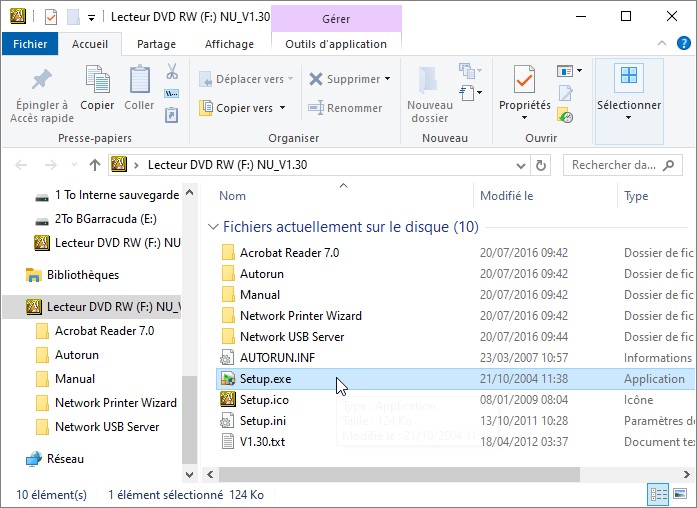
Task: Select Réseau in the navigation pane
Action: tap(65, 459)
